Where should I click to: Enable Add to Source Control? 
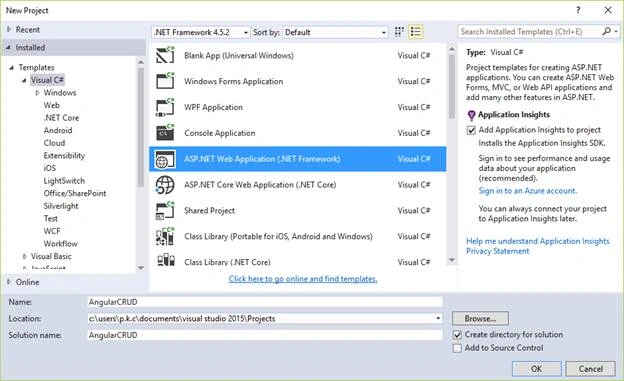[x=458, y=348]
